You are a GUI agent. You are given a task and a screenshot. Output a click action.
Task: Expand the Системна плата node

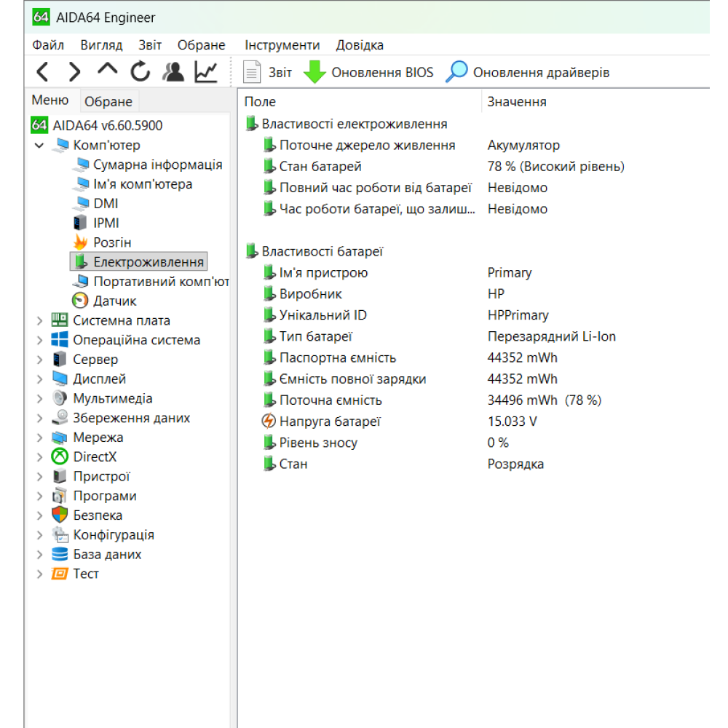[39, 320]
